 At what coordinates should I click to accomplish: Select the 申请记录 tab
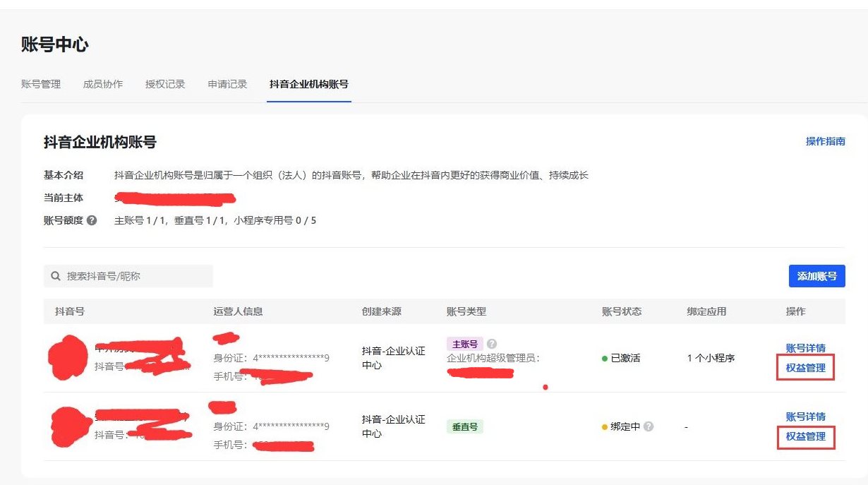coord(227,84)
